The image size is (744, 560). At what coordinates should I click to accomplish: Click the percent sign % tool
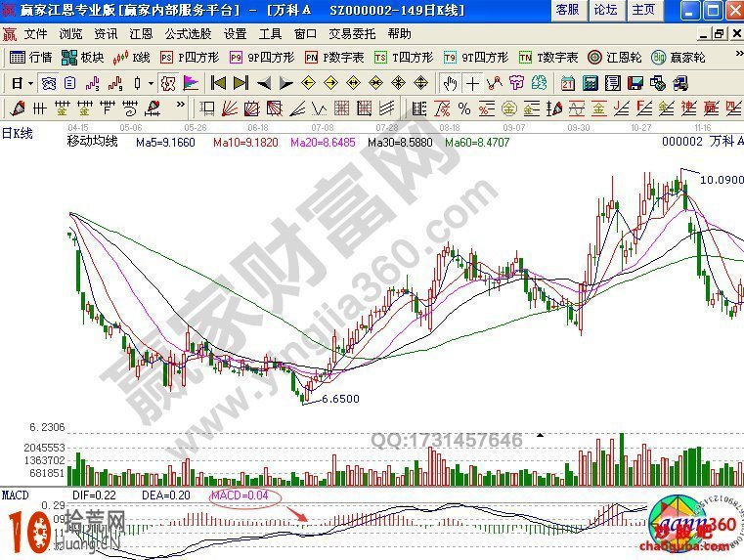coord(464,109)
